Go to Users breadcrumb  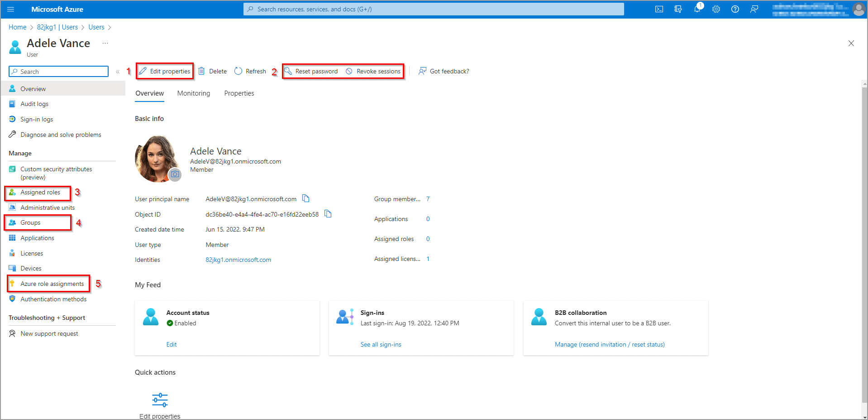(x=96, y=27)
